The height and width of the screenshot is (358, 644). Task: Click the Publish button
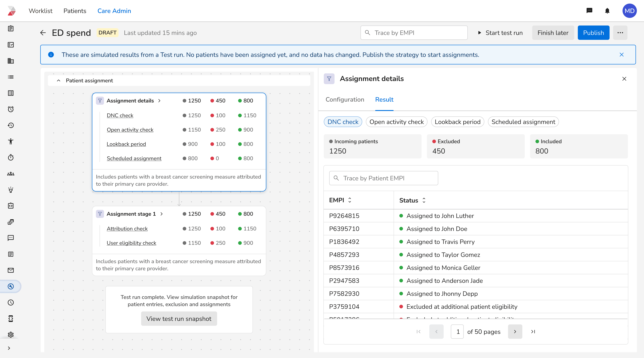(593, 33)
